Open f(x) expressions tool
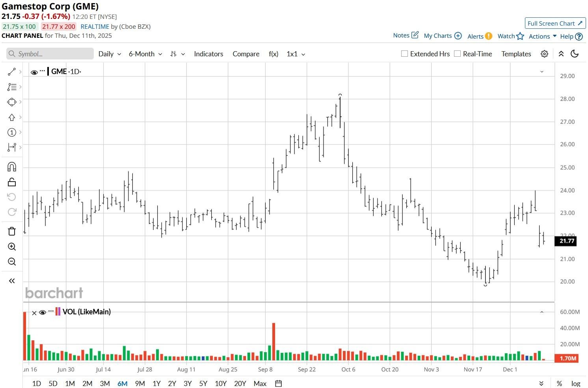Image resolution: width=588 pixels, height=388 pixels. coord(274,54)
